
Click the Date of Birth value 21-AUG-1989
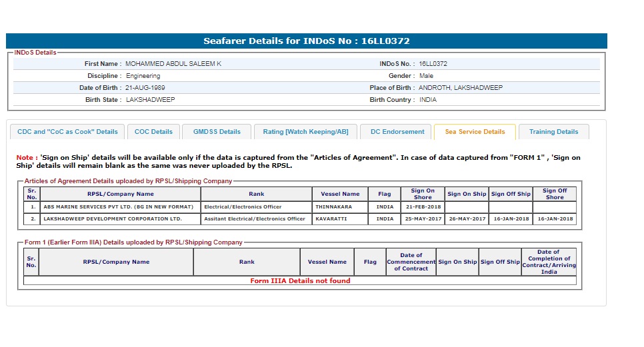coord(145,88)
